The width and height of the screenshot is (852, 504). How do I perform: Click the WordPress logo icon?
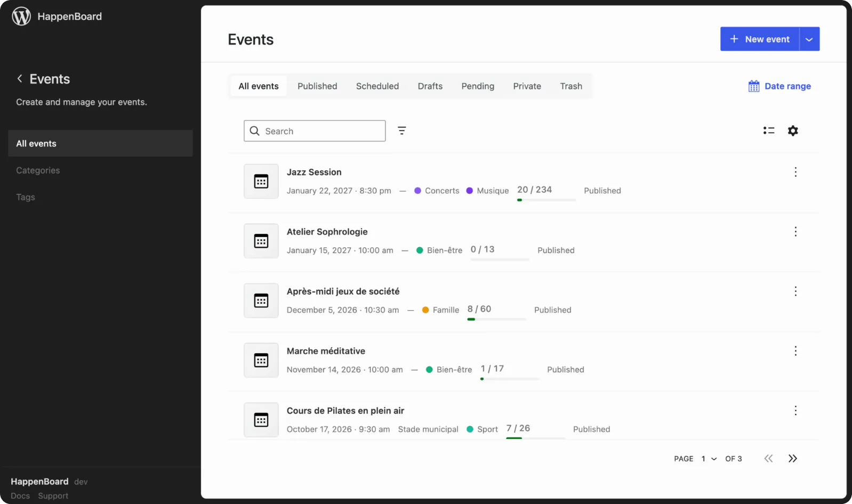pyautogui.click(x=21, y=17)
